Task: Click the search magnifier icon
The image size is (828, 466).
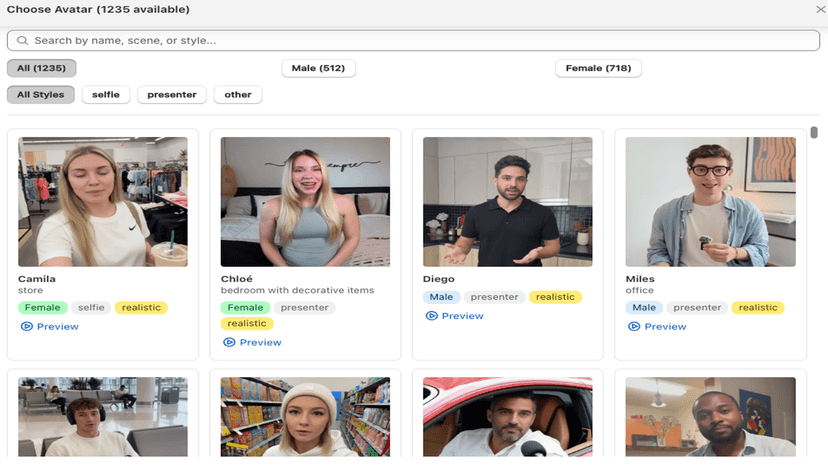Action: tap(22, 41)
